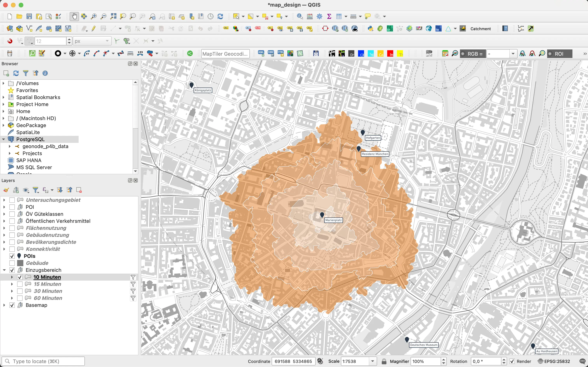
Task: Toggle the Render checkbox in status bar
Action: (512, 361)
